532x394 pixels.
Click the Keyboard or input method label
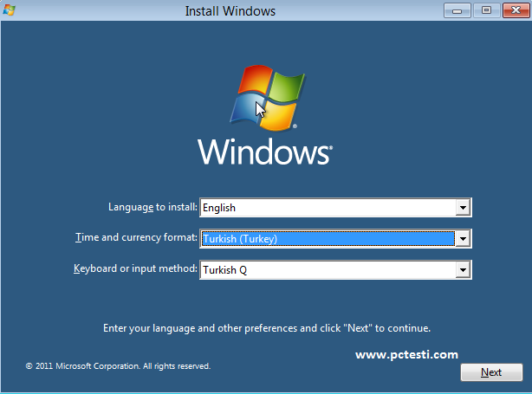click(135, 268)
